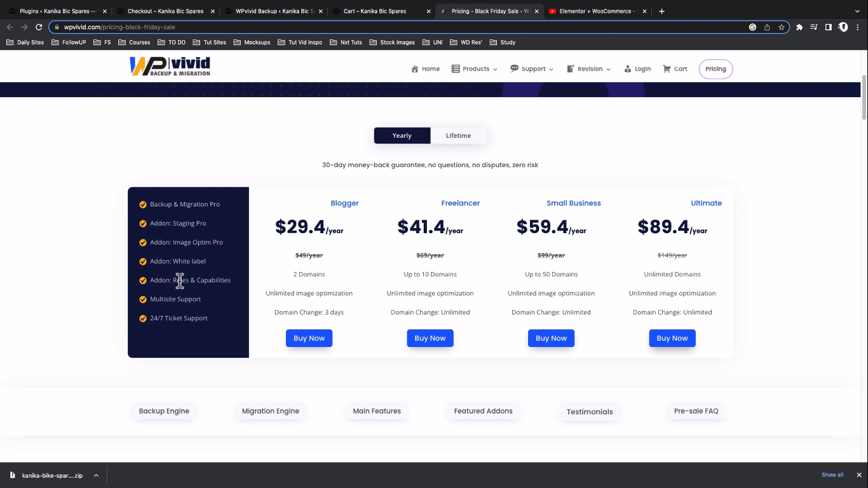Jump to Migration Engine section
This screenshot has height=488, width=868.
click(x=270, y=411)
